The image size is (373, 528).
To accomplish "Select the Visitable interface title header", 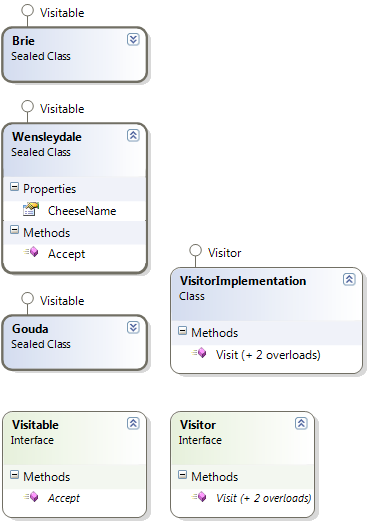I will pos(35,425).
